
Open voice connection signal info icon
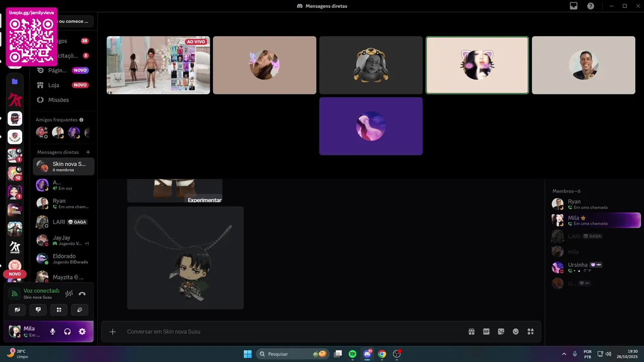point(15,294)
